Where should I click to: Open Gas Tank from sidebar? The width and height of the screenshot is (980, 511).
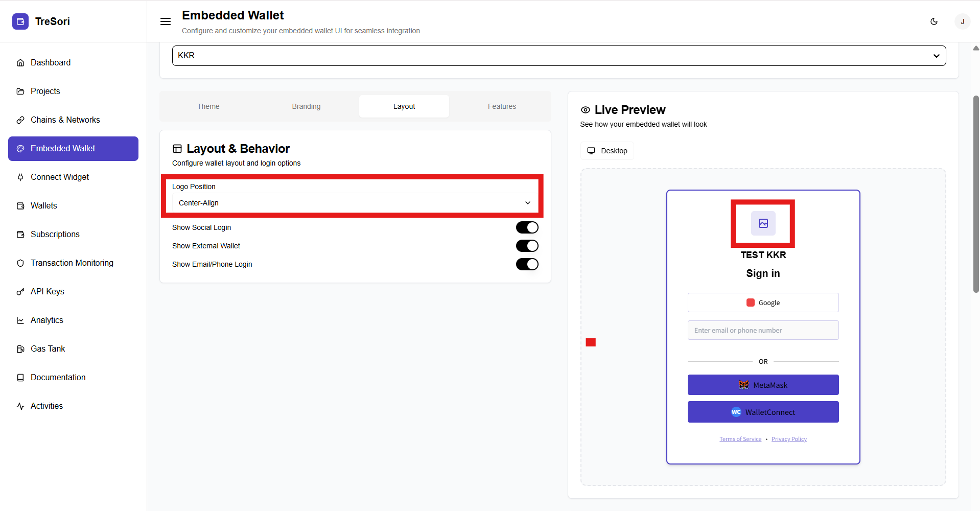48,349
